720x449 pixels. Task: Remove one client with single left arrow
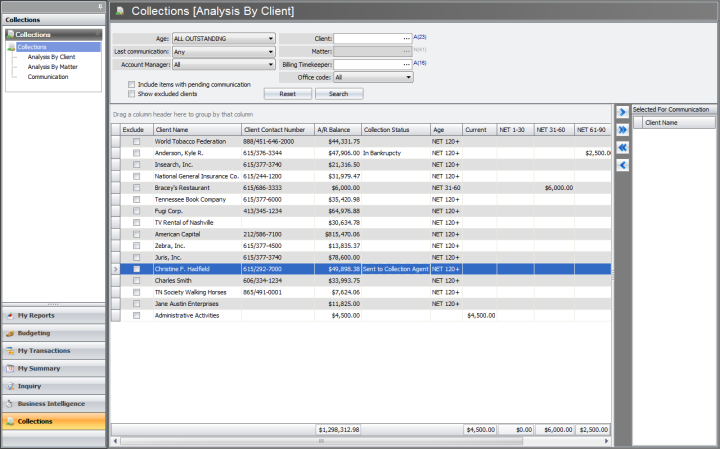click(622, 164)
